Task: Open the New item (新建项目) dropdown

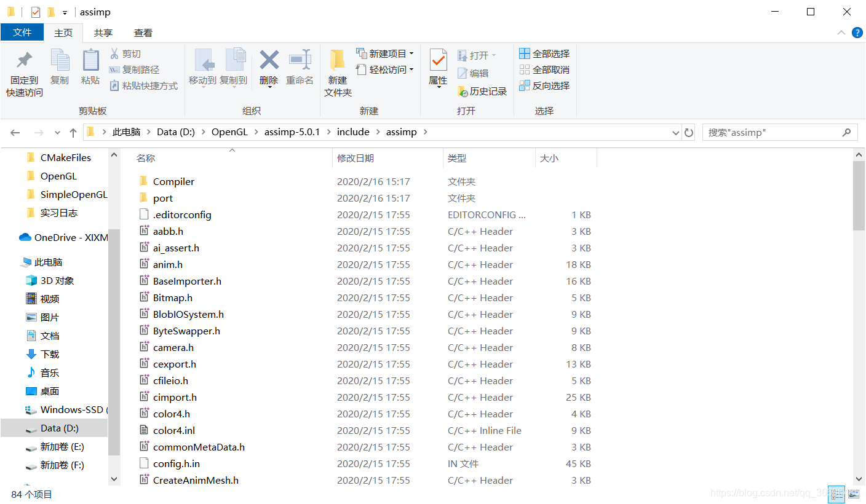Action: (x=385, y=53)
